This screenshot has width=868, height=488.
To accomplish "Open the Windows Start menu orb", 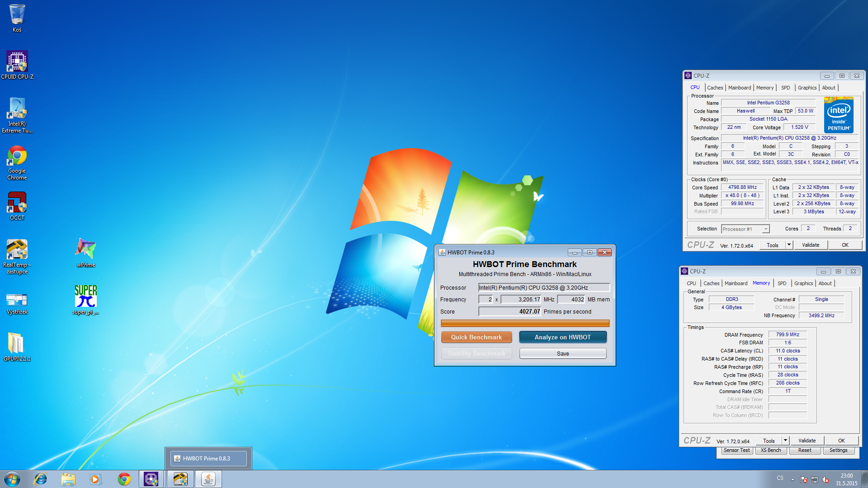I will pyautogui.click(x=12, y=479).
